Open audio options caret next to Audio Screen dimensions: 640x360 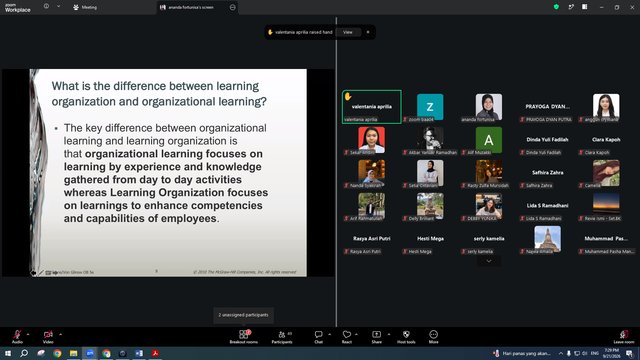28,334
